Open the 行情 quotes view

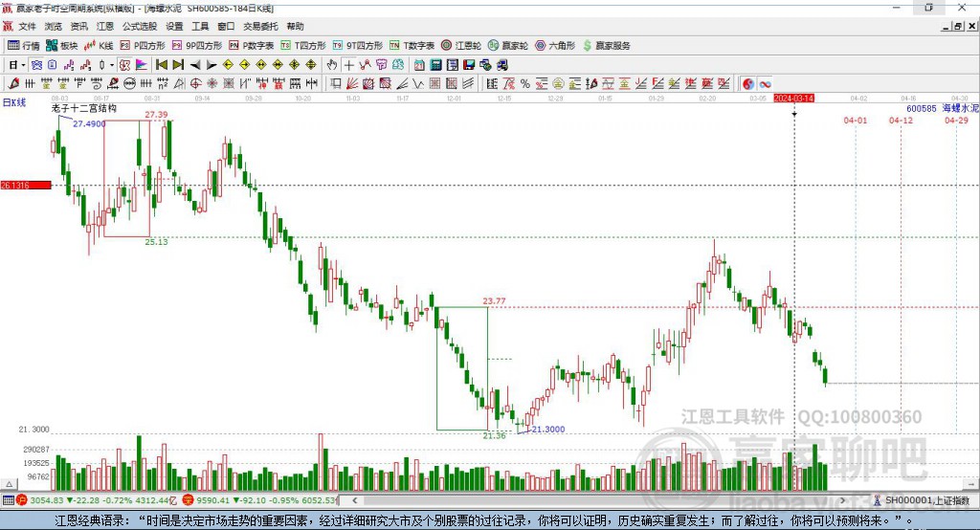point(24,46)
